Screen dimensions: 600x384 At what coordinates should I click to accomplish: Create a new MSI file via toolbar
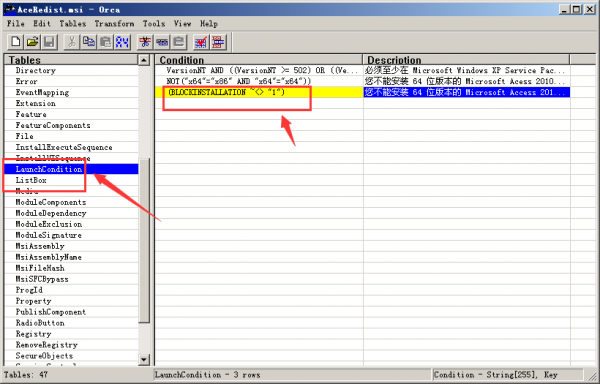(16, 42)
